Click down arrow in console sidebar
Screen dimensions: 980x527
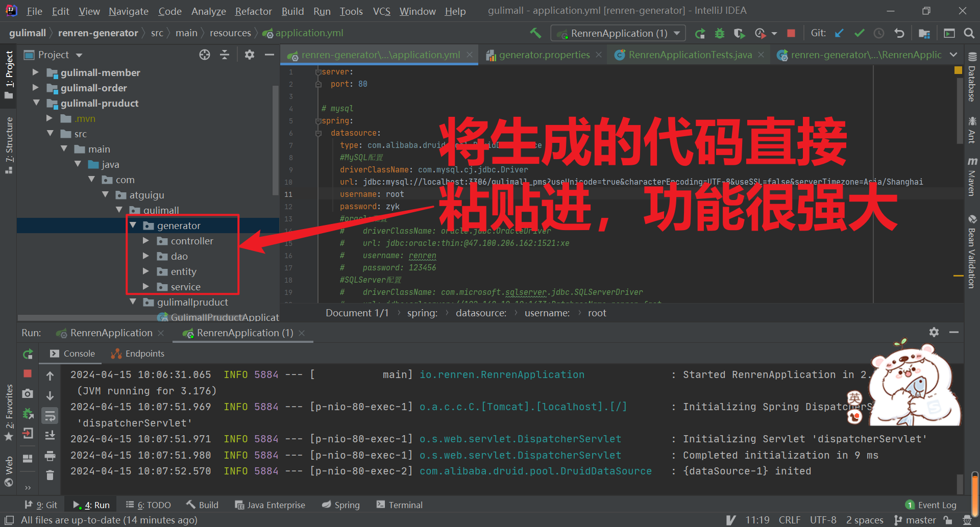tap(50, 396)
